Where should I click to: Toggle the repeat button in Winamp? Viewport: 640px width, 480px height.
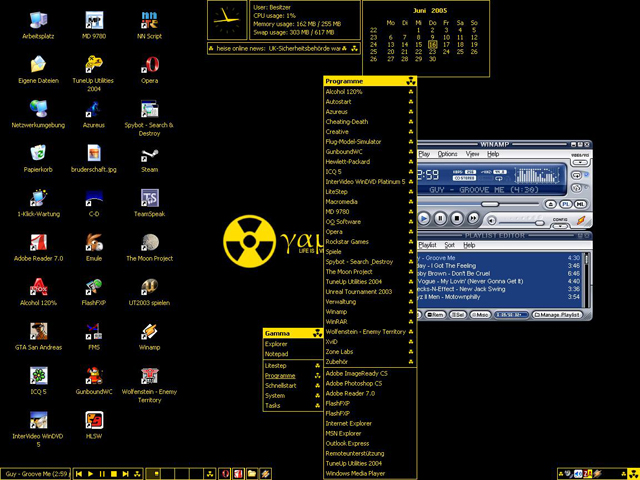click(576, 176)
